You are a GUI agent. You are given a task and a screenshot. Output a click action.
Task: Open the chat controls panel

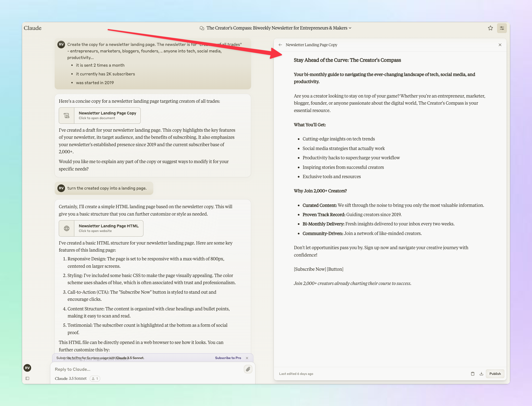(502, 28)
